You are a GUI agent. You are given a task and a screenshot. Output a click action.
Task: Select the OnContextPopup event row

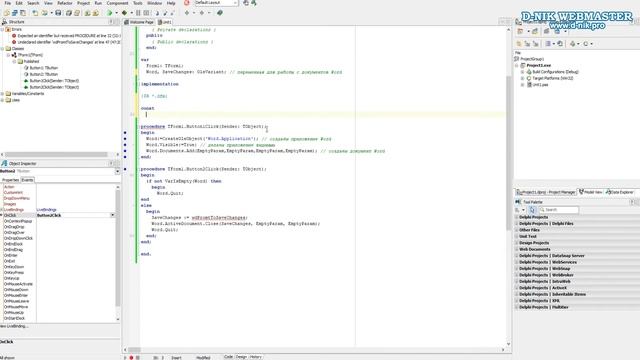click(59, 221)
